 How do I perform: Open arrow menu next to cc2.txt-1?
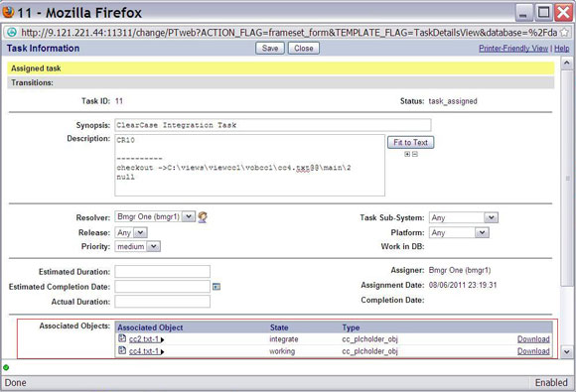tap(162, 340)
